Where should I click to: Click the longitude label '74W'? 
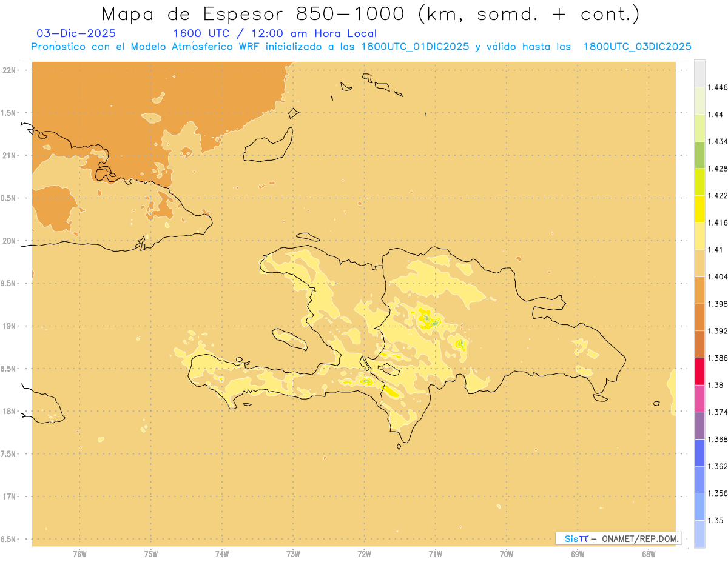coord(222,554)
